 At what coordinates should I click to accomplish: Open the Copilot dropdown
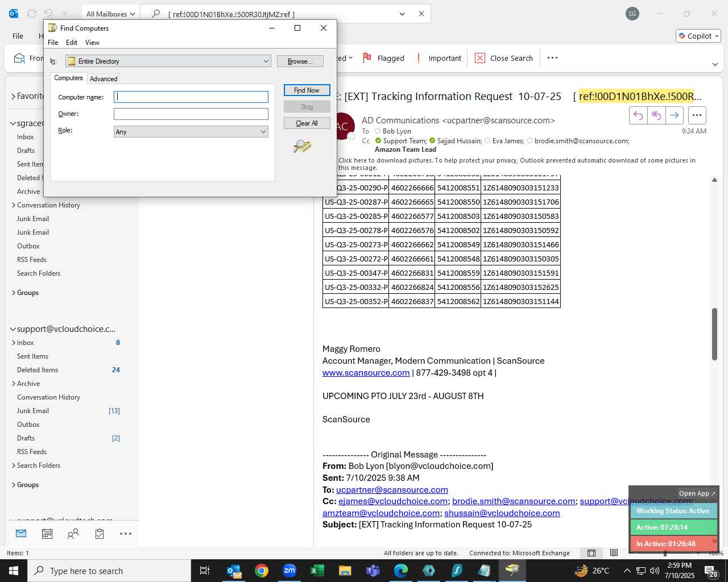[698, 36]
